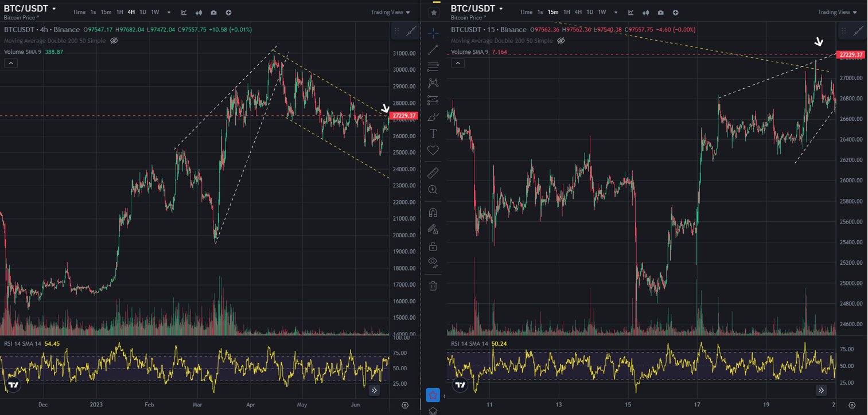
Task: Jump to latest bar on left chart
Action: (x=375, y=390)
